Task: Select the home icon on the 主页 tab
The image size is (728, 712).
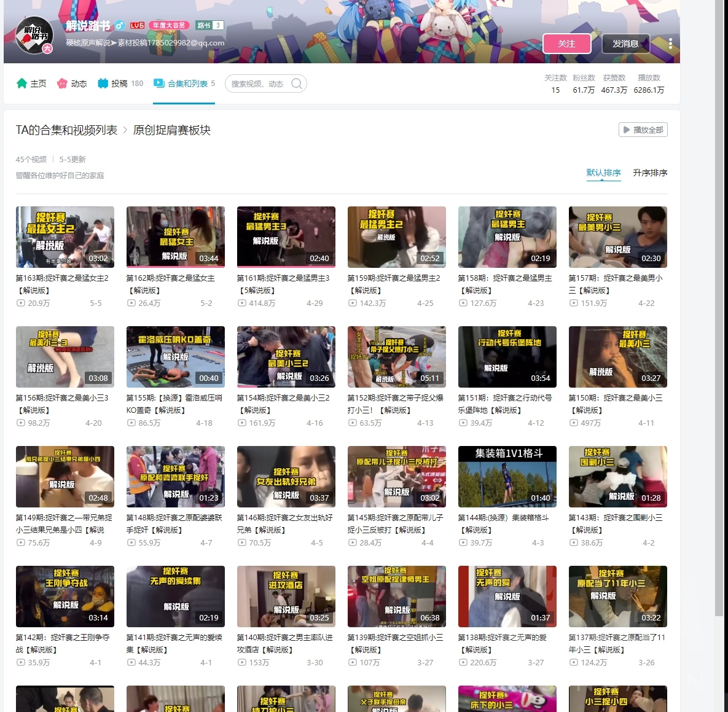Action: (x=22, y=83)
